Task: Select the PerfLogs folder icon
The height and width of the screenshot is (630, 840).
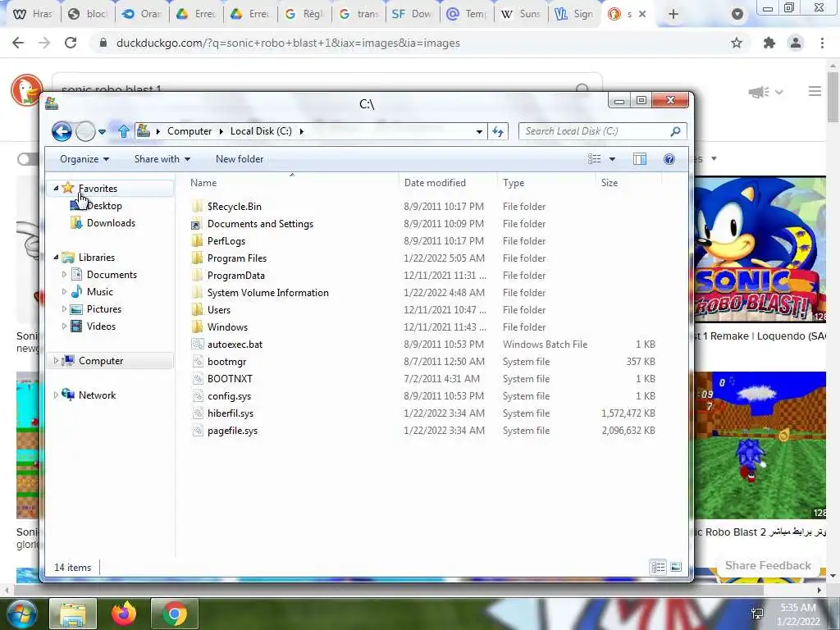Action: 197,241
